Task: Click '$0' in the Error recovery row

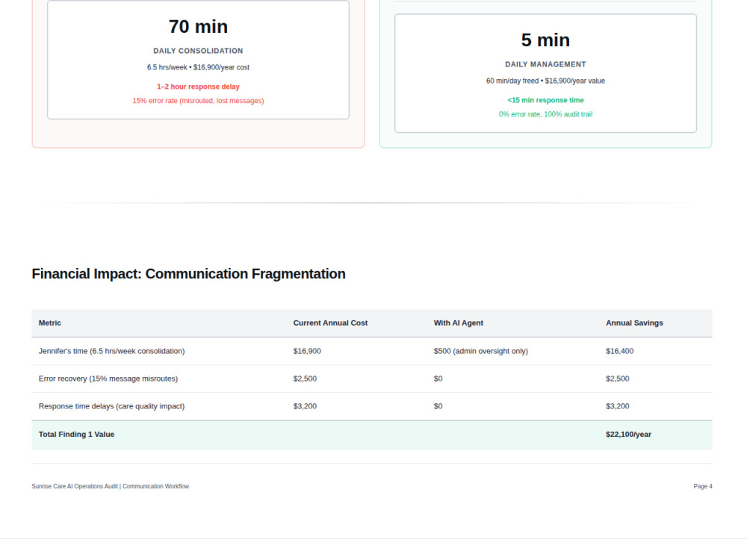Action: tap(438, 379)
